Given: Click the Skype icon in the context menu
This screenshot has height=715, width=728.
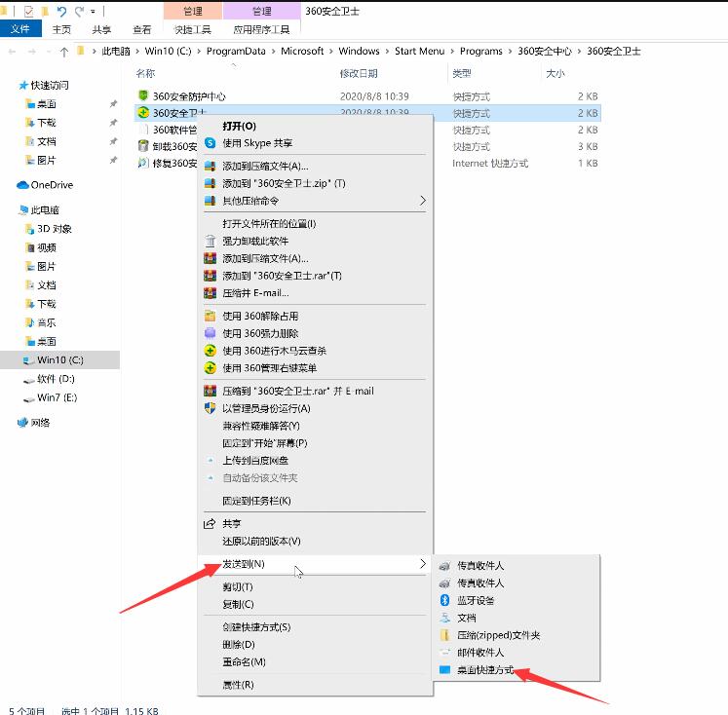Looking at the screenshot, I should (x=210, y=143).
